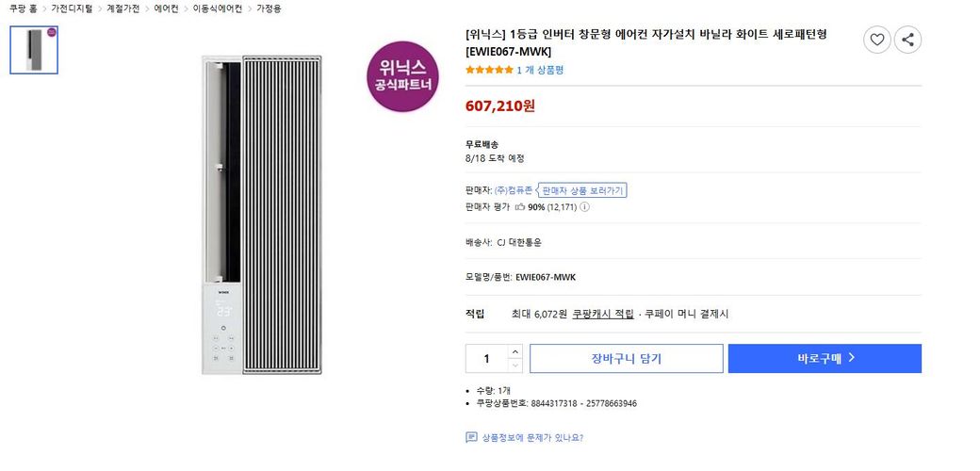Open the (주)컴퓨존 seller link

click(513, 190)
